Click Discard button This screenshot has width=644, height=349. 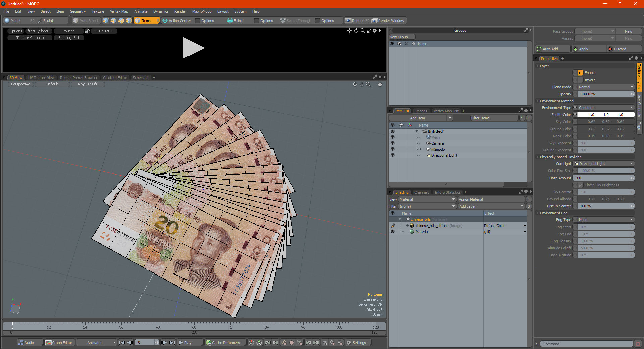coord(624,49)
